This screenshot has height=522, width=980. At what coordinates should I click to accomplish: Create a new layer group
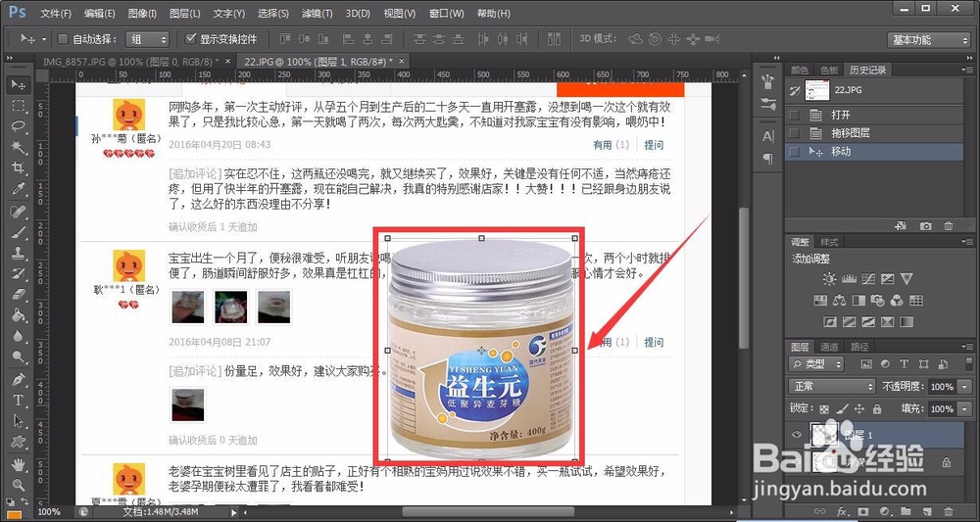906,511
